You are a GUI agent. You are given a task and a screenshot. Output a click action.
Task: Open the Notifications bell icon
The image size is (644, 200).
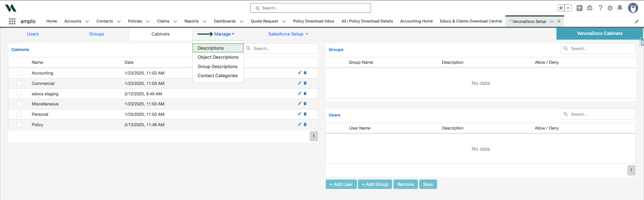(620, 8)
